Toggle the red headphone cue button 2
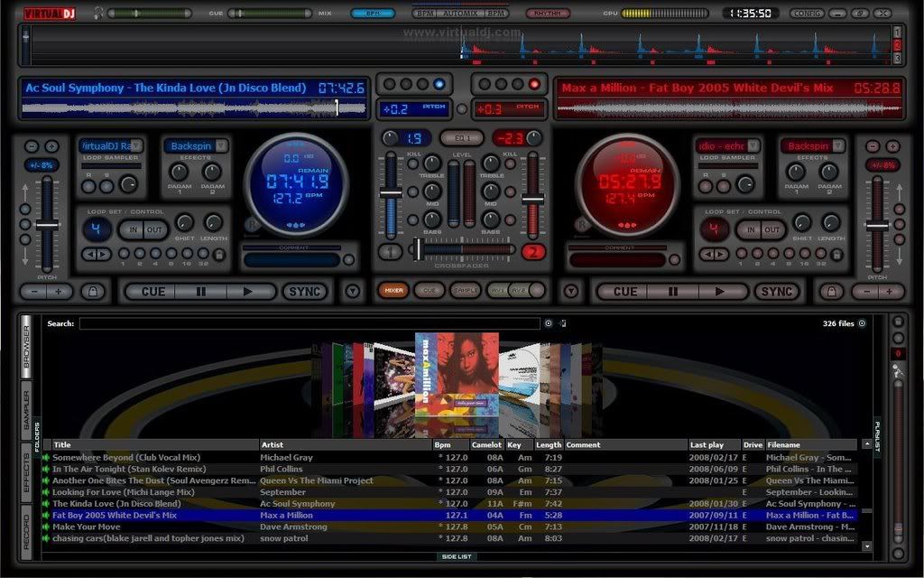 tap(533, 252)
